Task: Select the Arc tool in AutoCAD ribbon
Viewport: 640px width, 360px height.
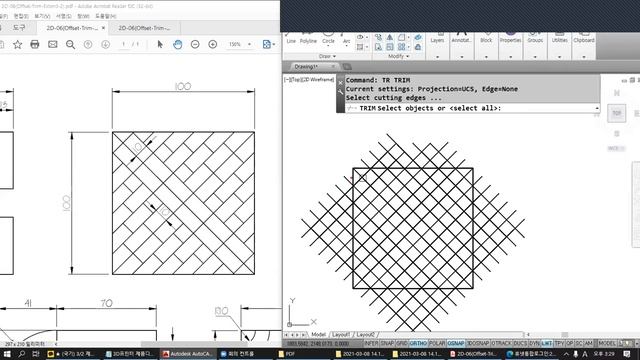Action: 347,38
